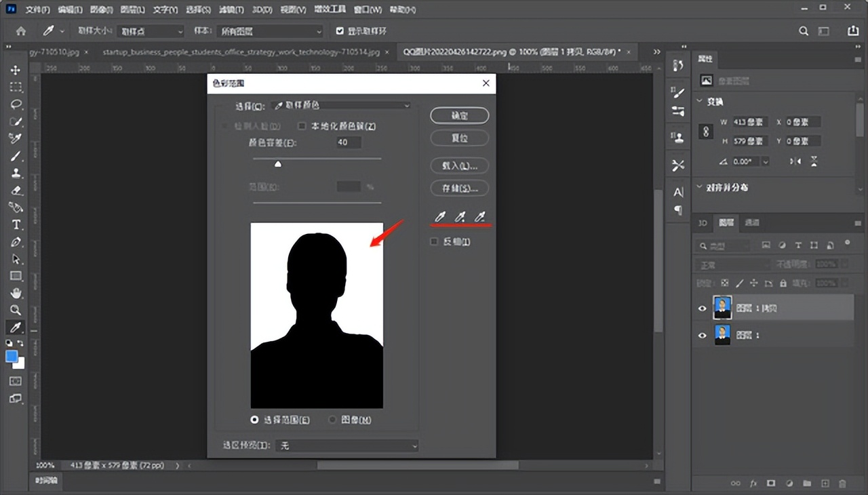868x495 pixels.
Task: Select the Eyedropper tool in the left toolbar
Action: pyautogui.click(x=17, y=326)
